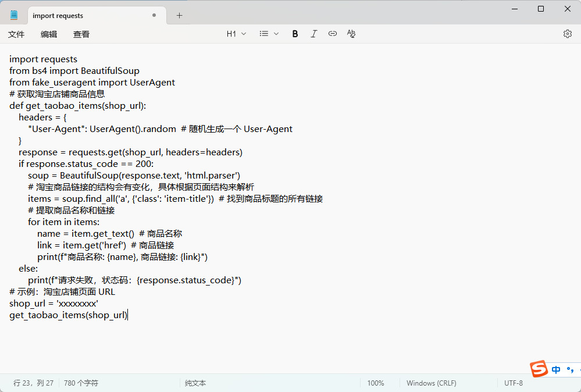Click the line 'for item in items:'

pos(64,222)
